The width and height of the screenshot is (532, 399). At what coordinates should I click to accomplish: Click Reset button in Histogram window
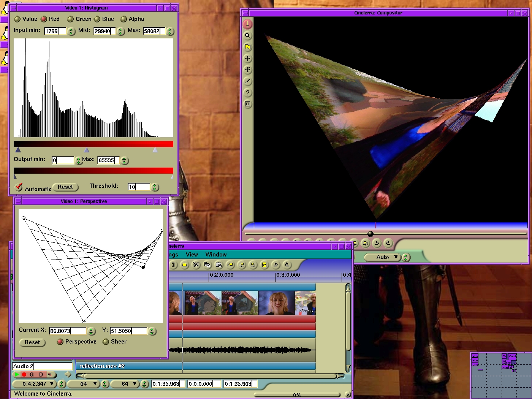coord(65,187)
